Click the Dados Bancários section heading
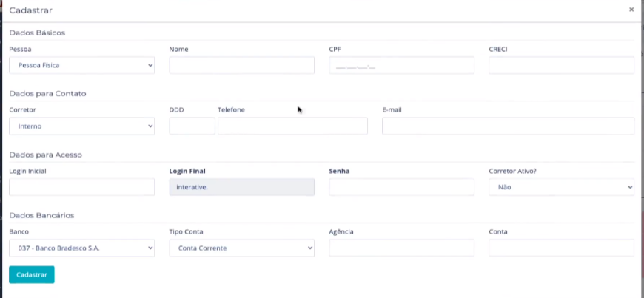Screen dimensions: 644x298 (x=41, y=216)
